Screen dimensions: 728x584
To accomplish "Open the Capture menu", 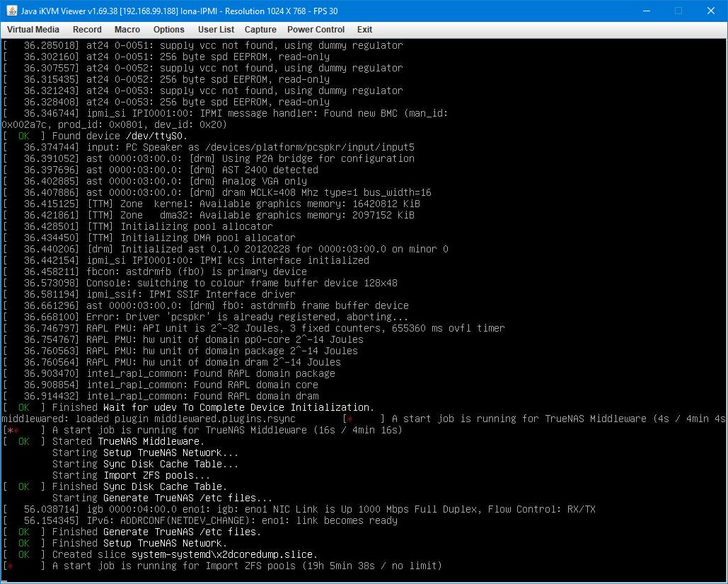I will 260,30.
